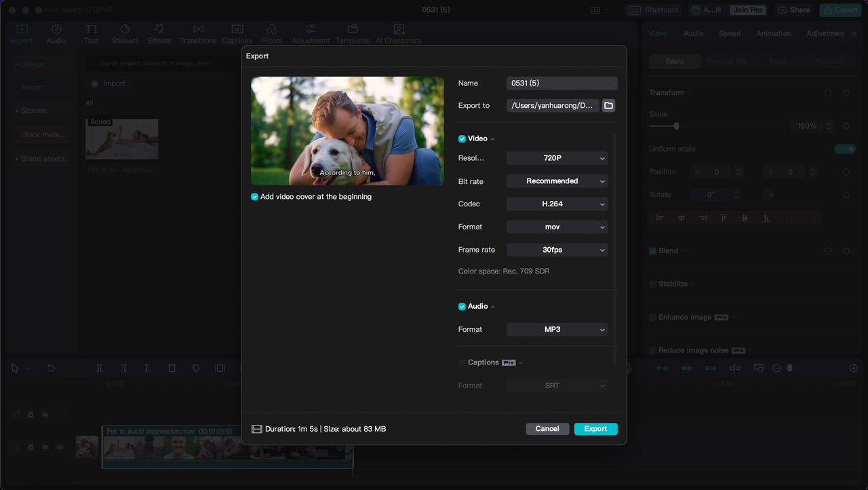Open the Effects panel
Screen dimensions: 868x490
pyautogui.click(x=159, y=32)
